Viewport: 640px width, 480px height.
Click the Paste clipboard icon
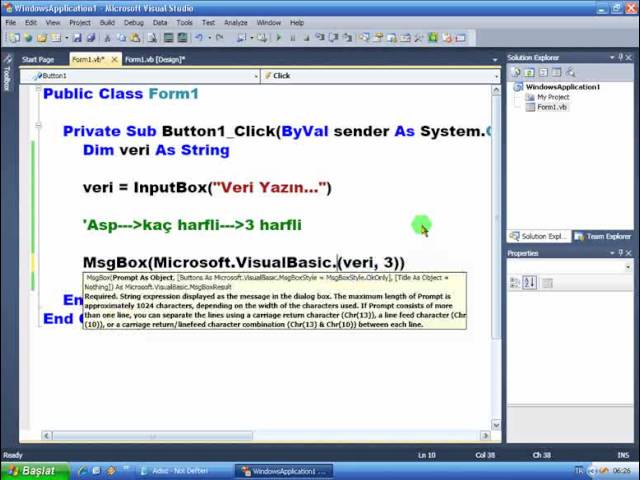point(135,38)
